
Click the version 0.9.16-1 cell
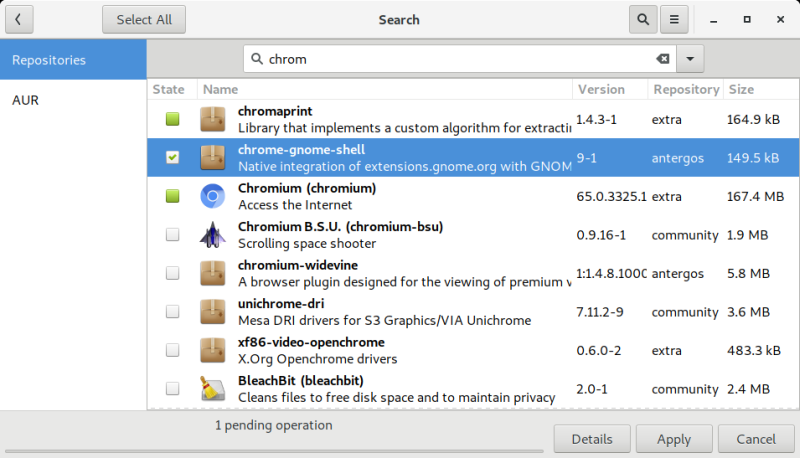point(601,235)
